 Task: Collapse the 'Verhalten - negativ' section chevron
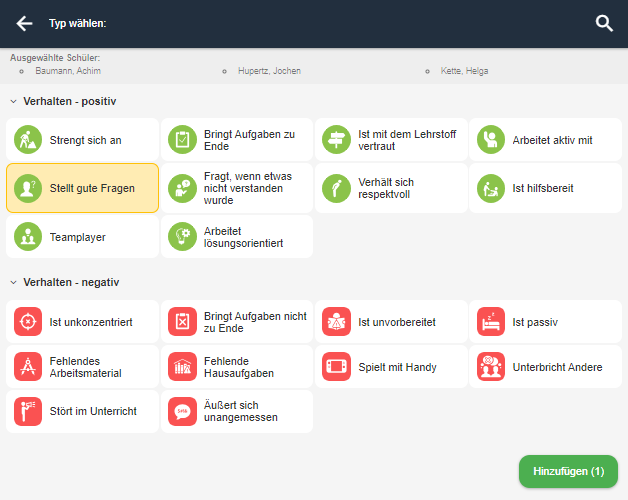coord(14,282)
